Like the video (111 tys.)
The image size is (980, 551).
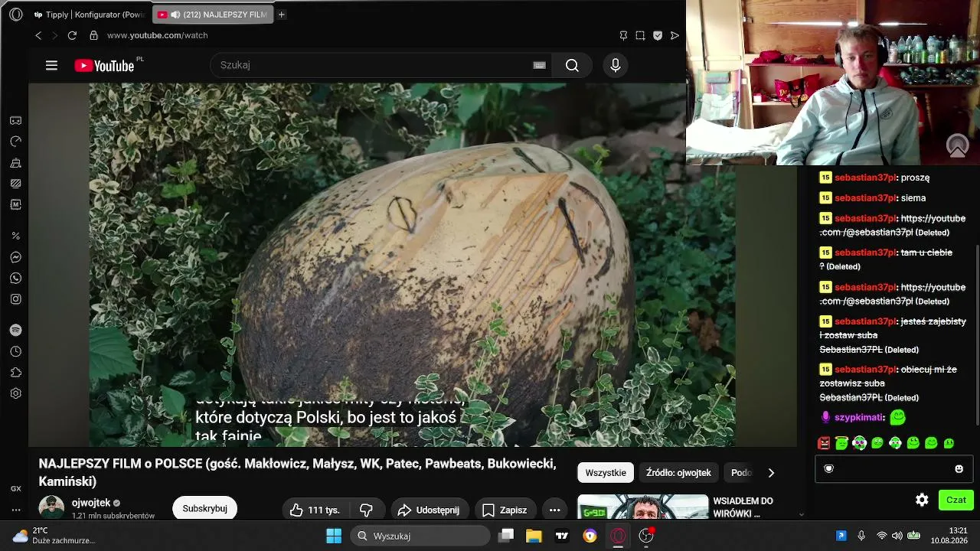pyautogui.click(x=315, y=510)
